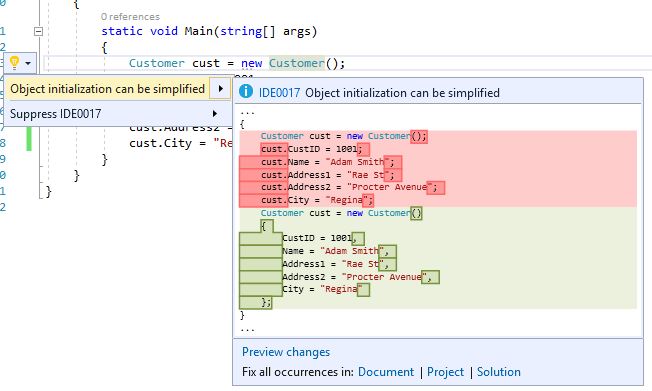652x391 pixels.
Task: Expand Suppress IDE0017 submenu arrow
Action: [x=215, y=114]
